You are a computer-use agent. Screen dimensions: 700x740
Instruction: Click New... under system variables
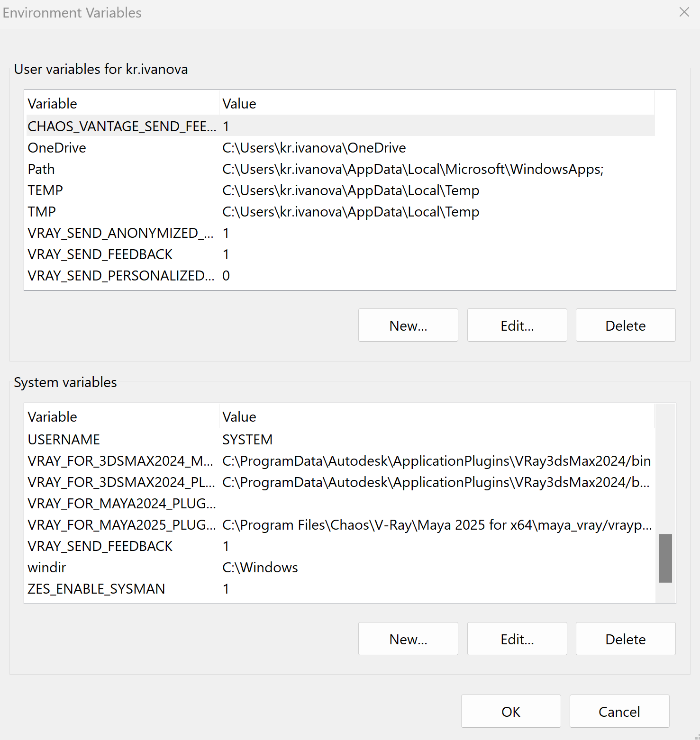[x=408, y=639]
